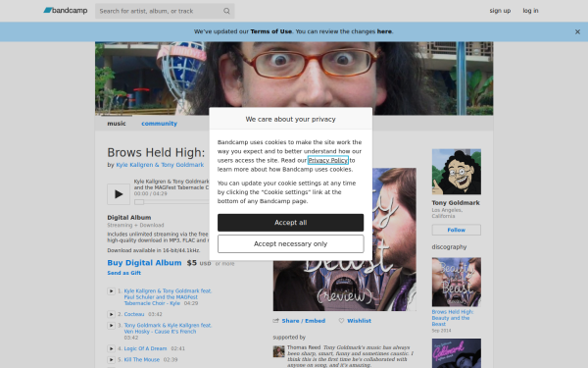Click the wishlist heart icon
This screenshot has height=368, width=588.
coord(341,321)
